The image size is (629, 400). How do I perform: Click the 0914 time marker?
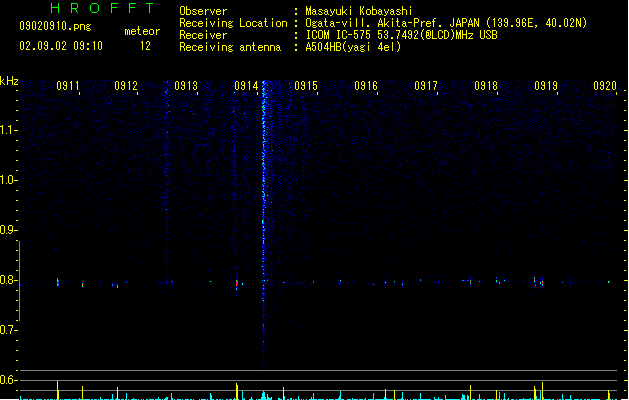click(x=246, y=86)
